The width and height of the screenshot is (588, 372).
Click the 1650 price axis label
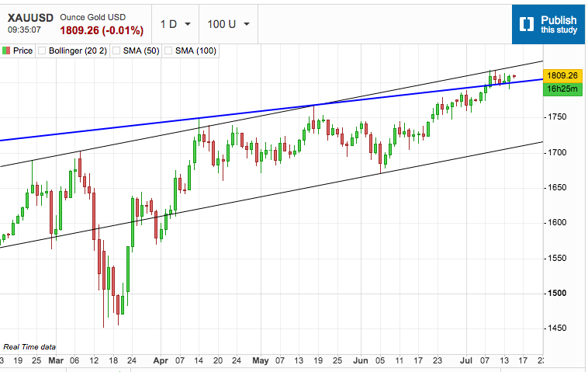(x=556, y=188)
